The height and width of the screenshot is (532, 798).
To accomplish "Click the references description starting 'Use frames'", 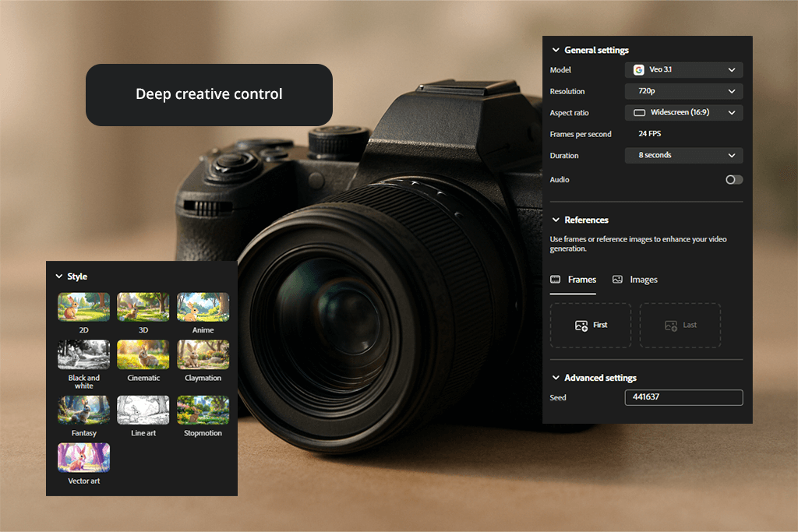I will click(637, 244).
